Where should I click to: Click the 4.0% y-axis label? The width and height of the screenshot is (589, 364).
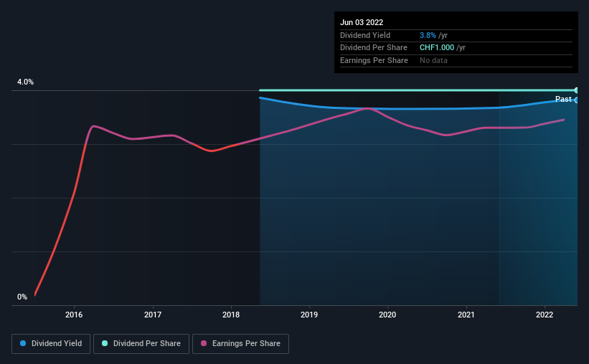[x=25, y=82]
